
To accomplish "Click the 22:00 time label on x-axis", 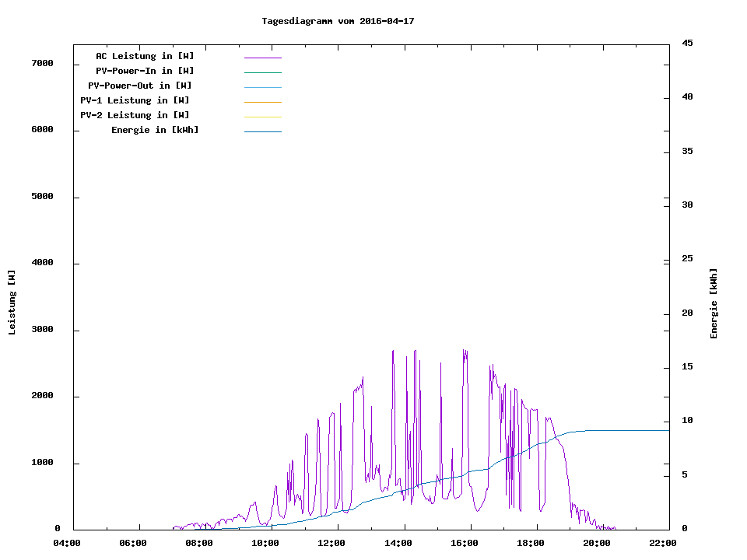I will (x=662, y=543).
